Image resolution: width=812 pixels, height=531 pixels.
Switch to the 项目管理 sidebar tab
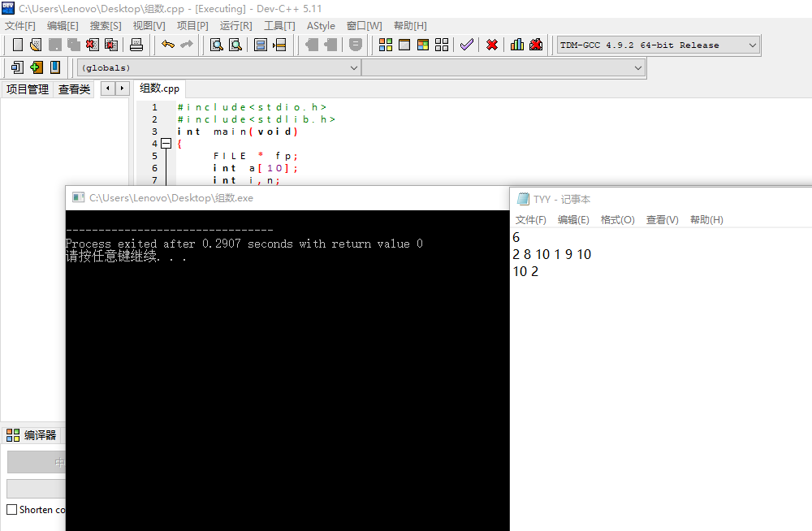(28, 89)
